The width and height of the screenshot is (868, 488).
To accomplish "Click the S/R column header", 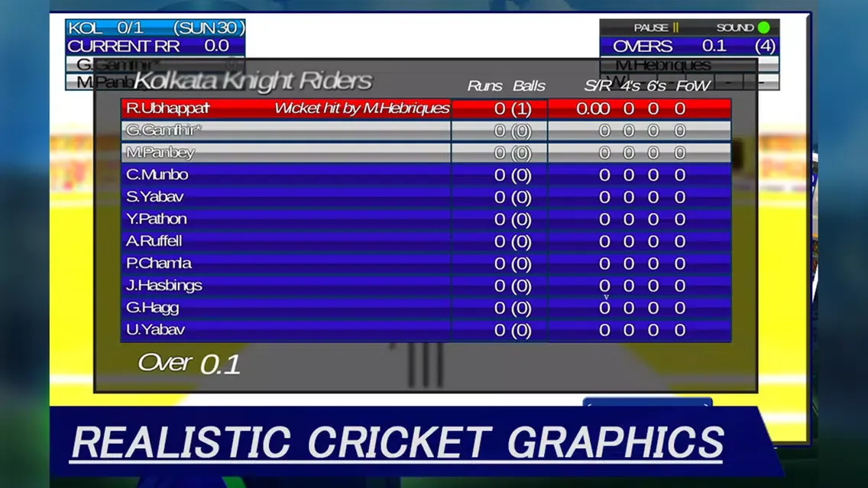I will [x=598, y=86].
